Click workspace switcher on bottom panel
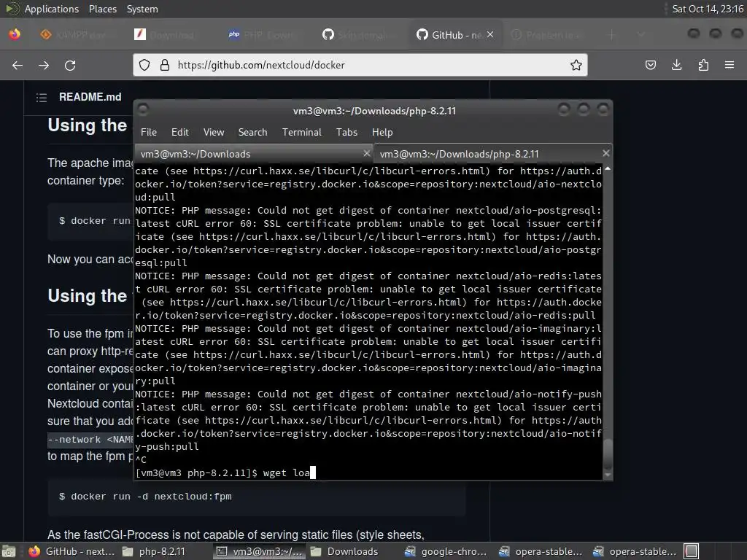 [692, 551]
